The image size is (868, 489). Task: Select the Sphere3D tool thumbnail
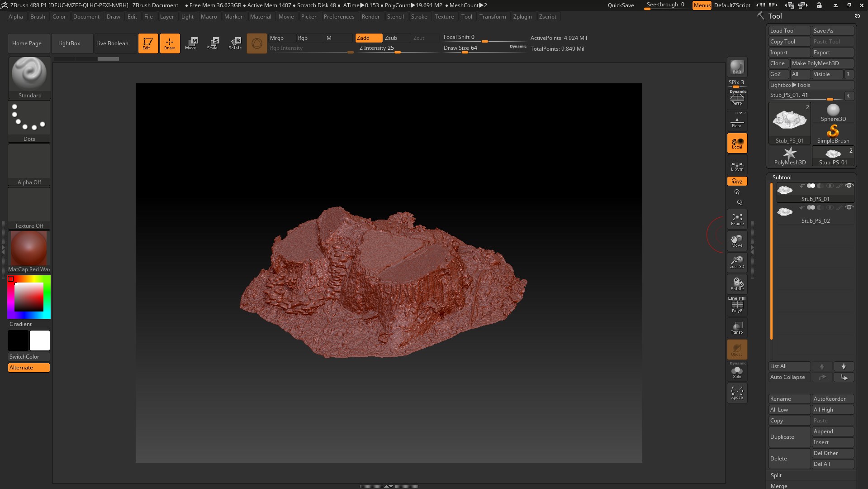click(x=833, y=113)
